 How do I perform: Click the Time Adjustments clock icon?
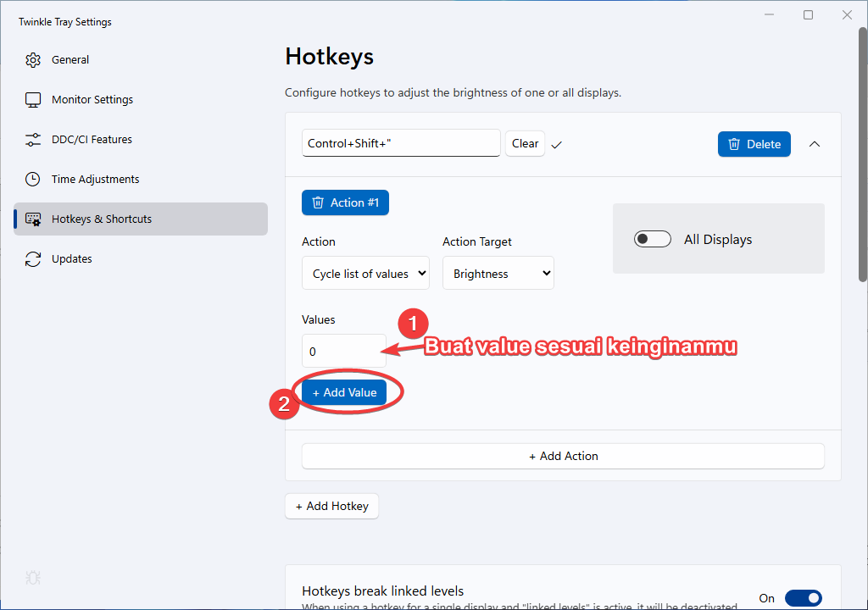[33, 180]
